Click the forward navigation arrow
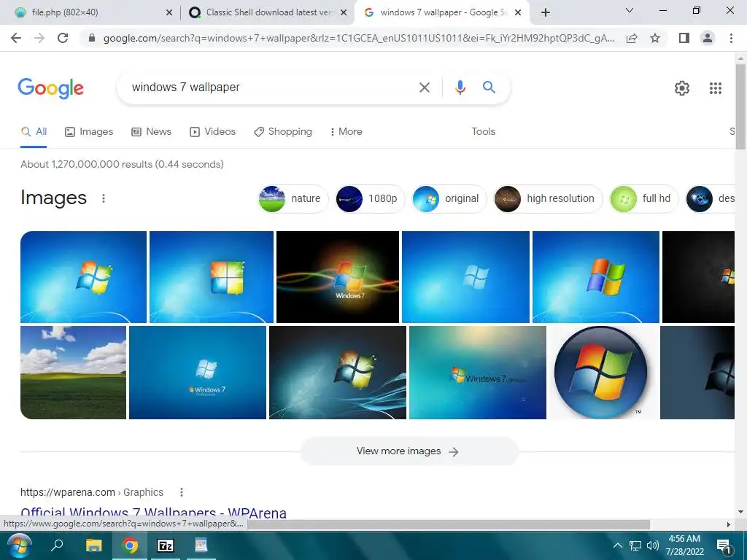Viewport: 747px width, 560px height. click(39, 38)
